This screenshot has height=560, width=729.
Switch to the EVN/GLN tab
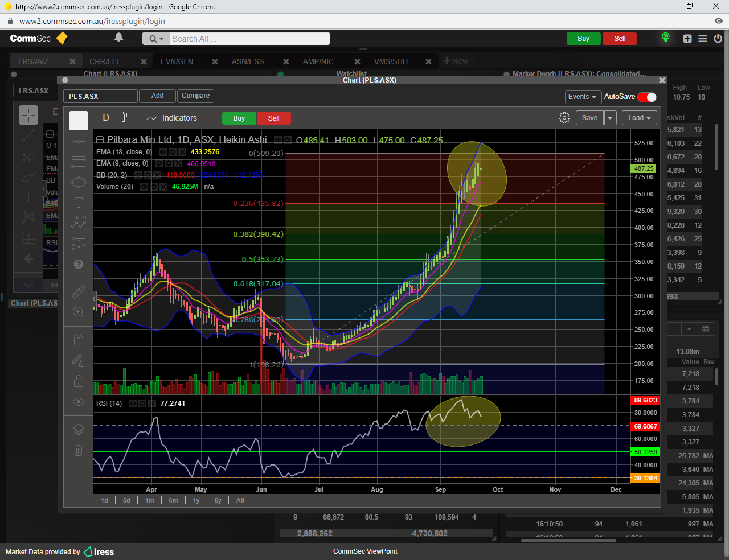177,61
